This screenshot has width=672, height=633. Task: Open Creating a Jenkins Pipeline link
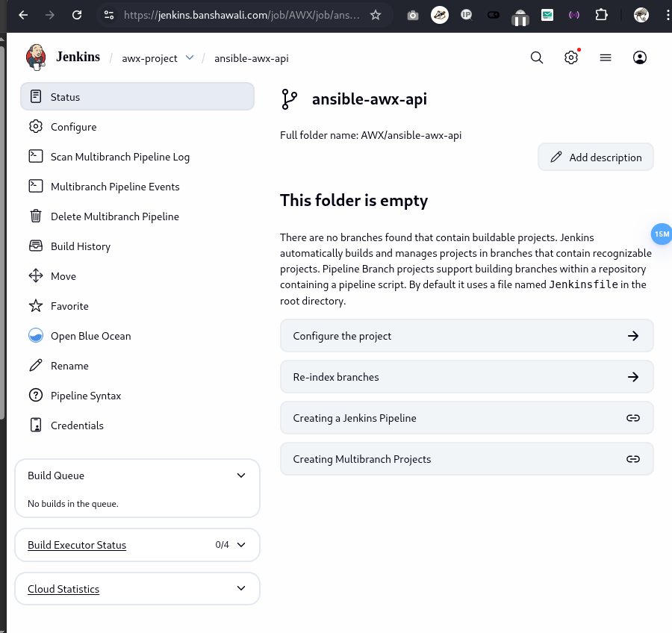point(466,418)
